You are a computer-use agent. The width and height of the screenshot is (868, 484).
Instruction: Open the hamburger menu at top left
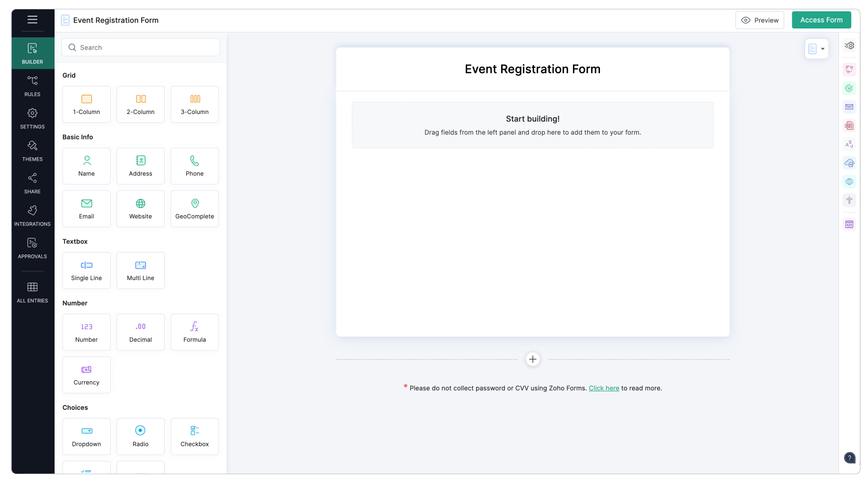[32, 20]
